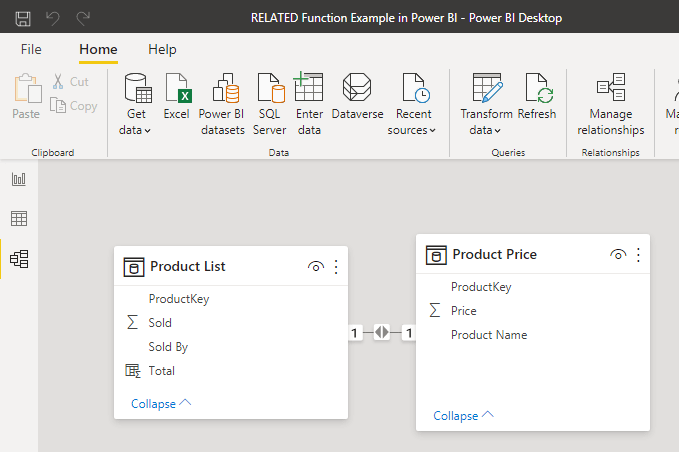Open Product Price more options menu
Image resolution: width=679 pixels, height=452 pixels.
tap(638, 255)
